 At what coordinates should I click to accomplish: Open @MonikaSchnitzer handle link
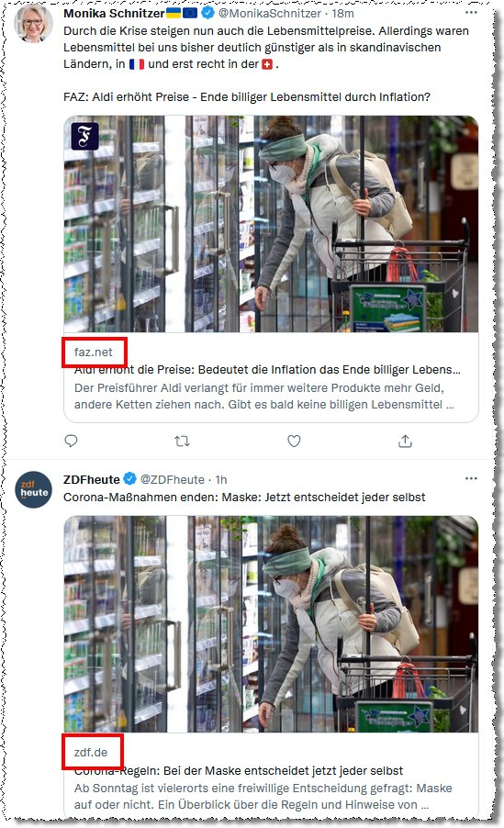(x=269, y=13)
